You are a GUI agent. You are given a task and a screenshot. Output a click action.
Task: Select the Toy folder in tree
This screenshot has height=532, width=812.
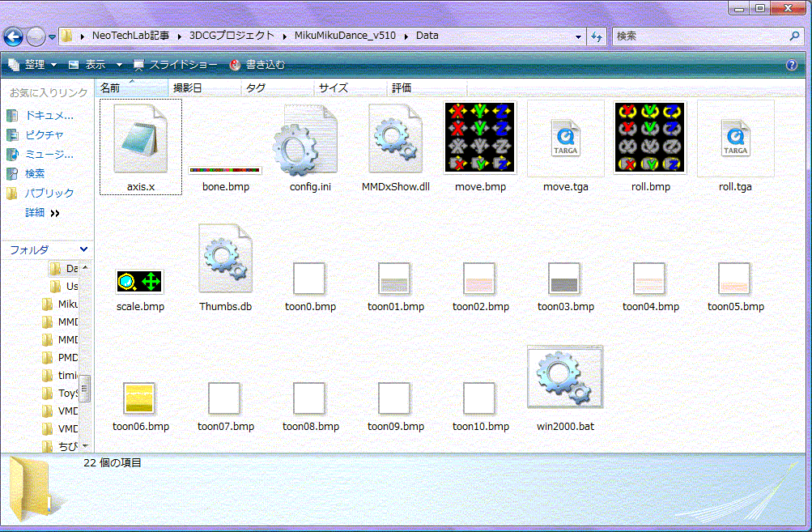(x=60, y=394)
